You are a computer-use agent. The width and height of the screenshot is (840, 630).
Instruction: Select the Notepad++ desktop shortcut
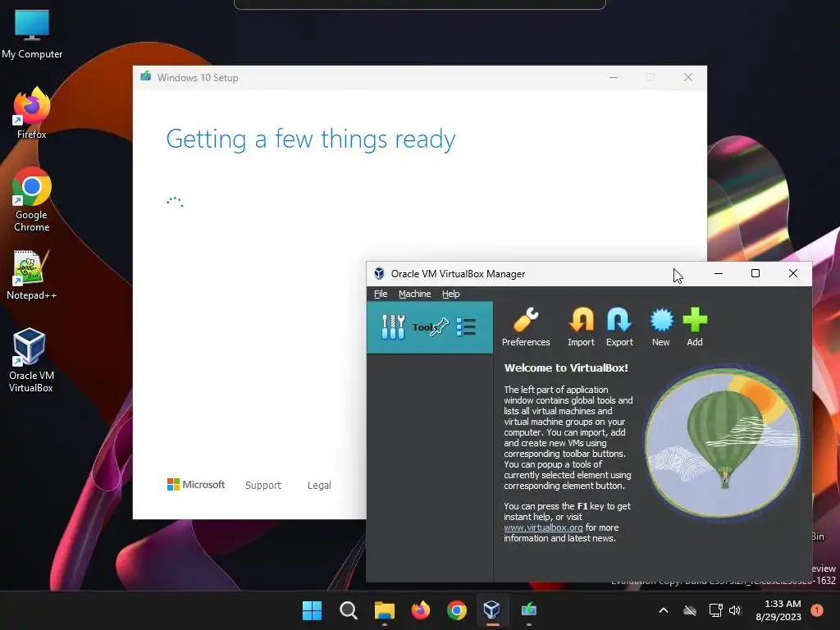[x=31, y=275]
